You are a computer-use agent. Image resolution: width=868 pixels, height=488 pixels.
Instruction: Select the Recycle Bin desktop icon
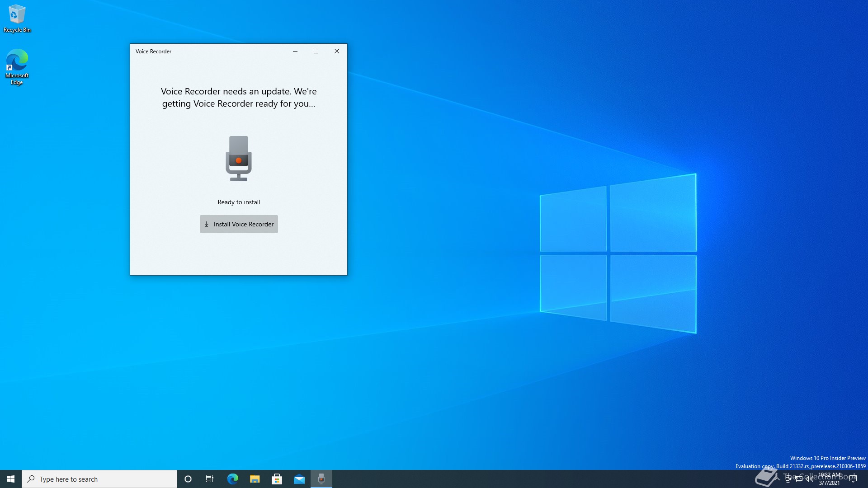17,19
